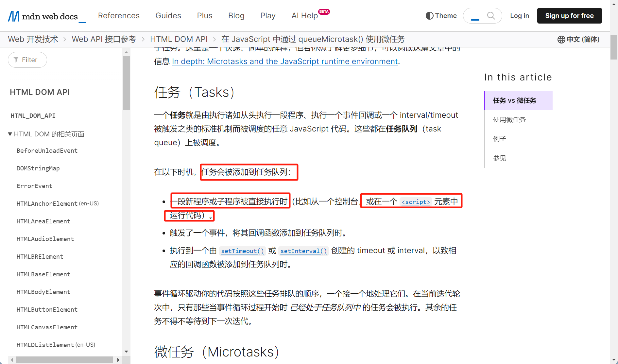The image size is (618, 364).
Task: Click the globe language icon
Action: click(561, 40)
